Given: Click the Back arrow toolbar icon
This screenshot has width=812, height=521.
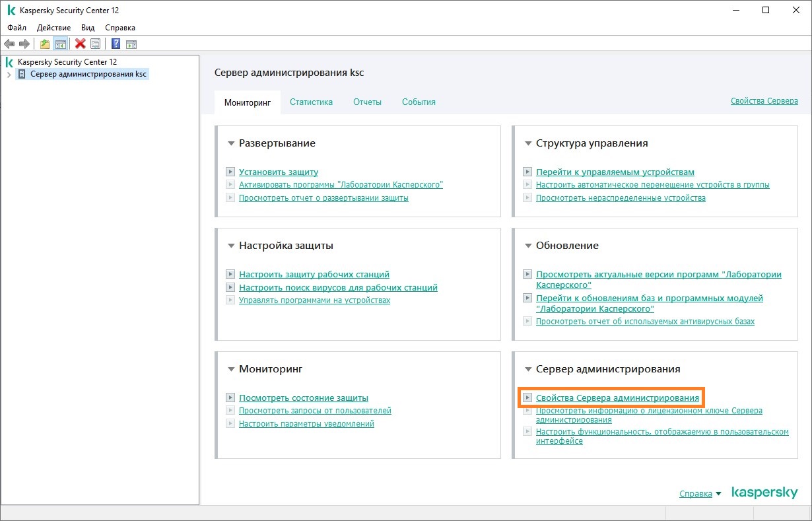Looking at the screenshot, I should (9, 44).
